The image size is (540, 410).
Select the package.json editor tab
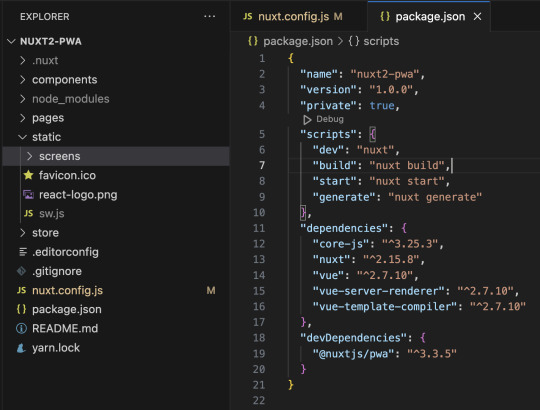pos(429,16)
